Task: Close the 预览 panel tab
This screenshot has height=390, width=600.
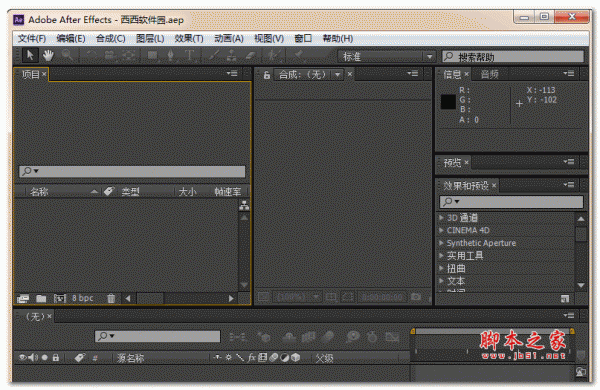Action: (x=466, y=163)
